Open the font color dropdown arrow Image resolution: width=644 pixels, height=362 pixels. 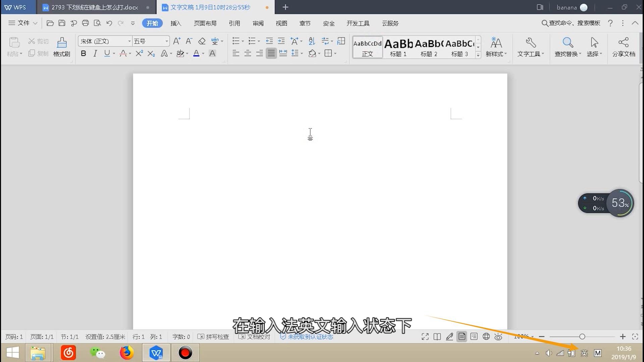(x=203, y=54)
